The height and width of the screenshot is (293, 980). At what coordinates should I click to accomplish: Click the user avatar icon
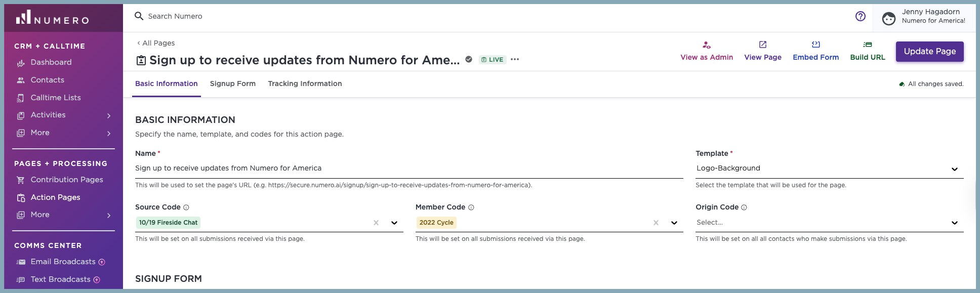click(888, 19)
